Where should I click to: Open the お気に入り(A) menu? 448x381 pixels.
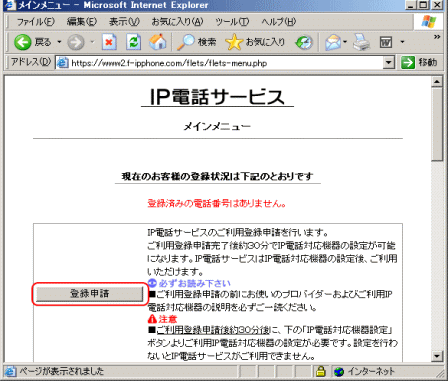(177, 22)
